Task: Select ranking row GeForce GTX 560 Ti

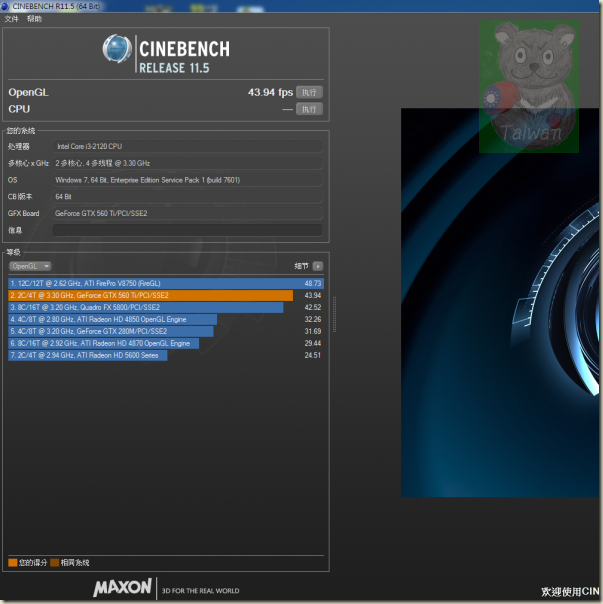Action: (x=166, y=295)
